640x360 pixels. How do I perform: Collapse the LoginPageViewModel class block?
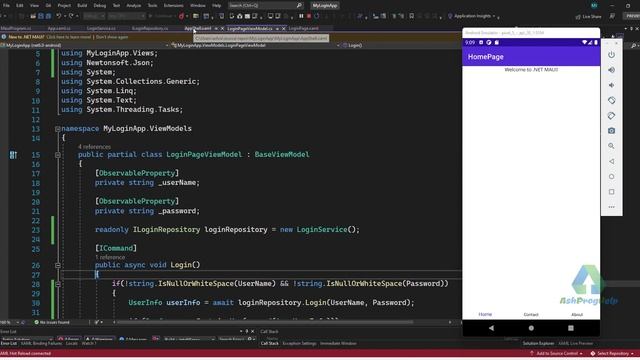point(58,155)
